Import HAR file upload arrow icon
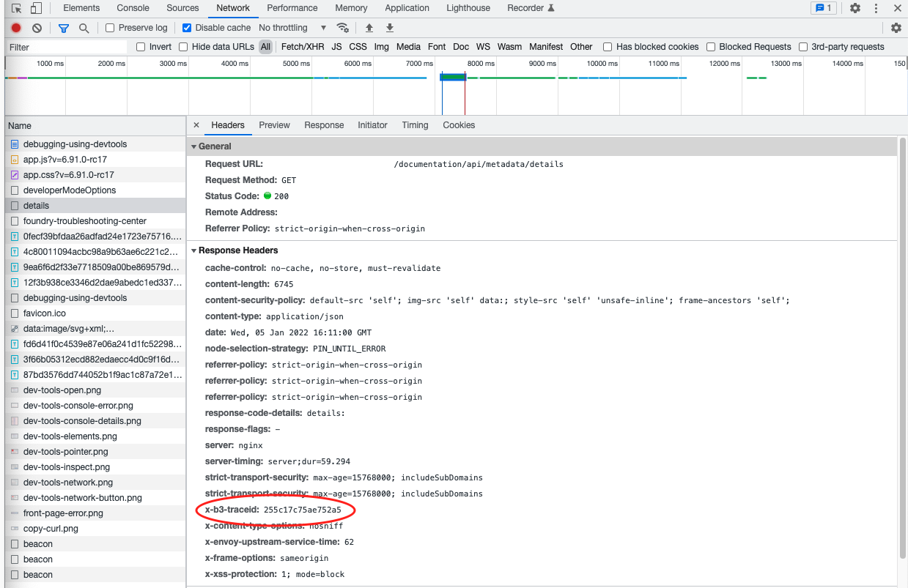 [x=369, y=28]
